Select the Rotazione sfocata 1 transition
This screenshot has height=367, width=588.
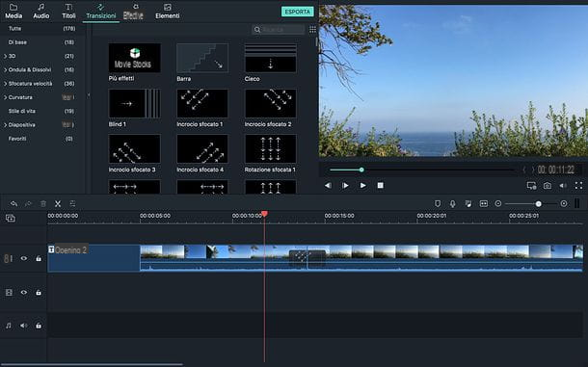coord(270,149)
